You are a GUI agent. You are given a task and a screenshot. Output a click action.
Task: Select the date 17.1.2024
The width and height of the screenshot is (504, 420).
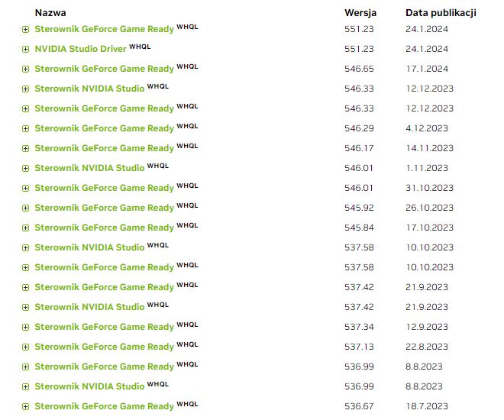point(427,69)
